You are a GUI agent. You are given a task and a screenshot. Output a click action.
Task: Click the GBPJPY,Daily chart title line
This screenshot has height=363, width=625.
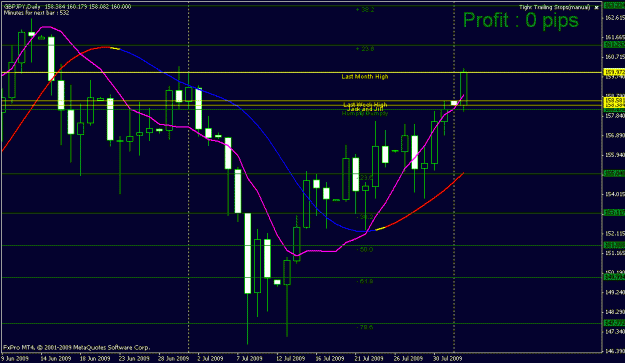67,7
